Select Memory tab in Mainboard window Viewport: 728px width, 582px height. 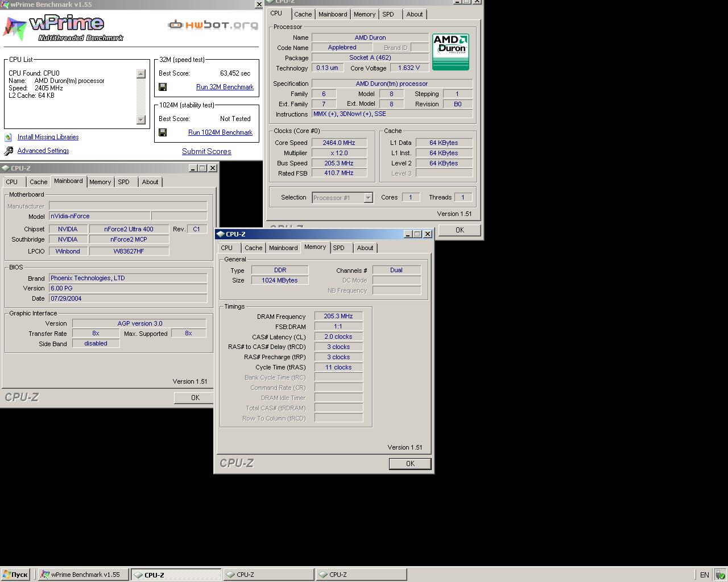tap(100, 182)
